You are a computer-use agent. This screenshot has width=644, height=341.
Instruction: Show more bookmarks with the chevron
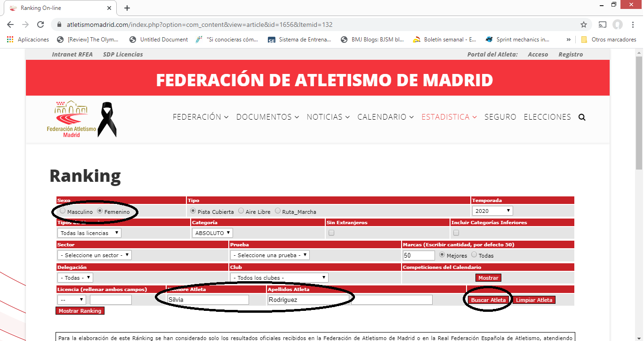click(x=569, y=40)
